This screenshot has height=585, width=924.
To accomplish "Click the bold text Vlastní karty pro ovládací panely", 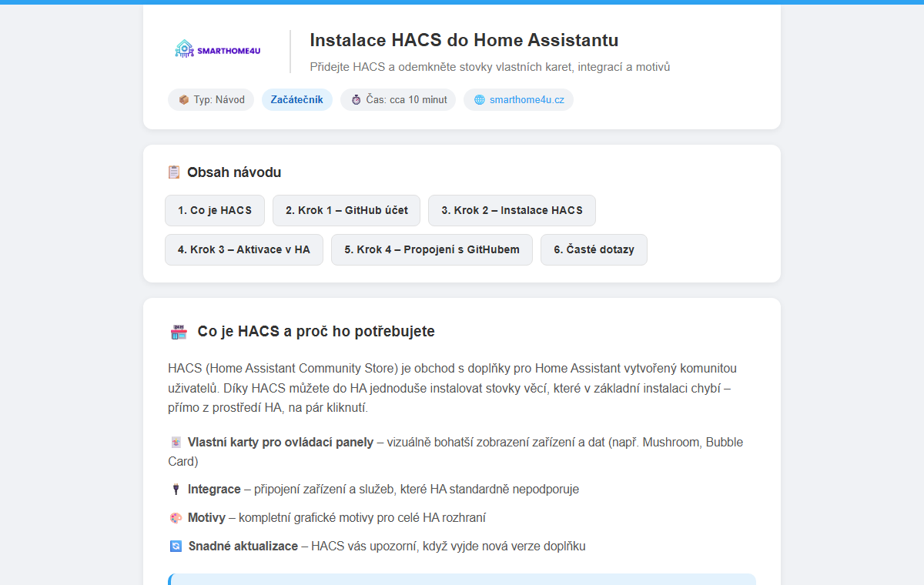I will click(280, 443).
